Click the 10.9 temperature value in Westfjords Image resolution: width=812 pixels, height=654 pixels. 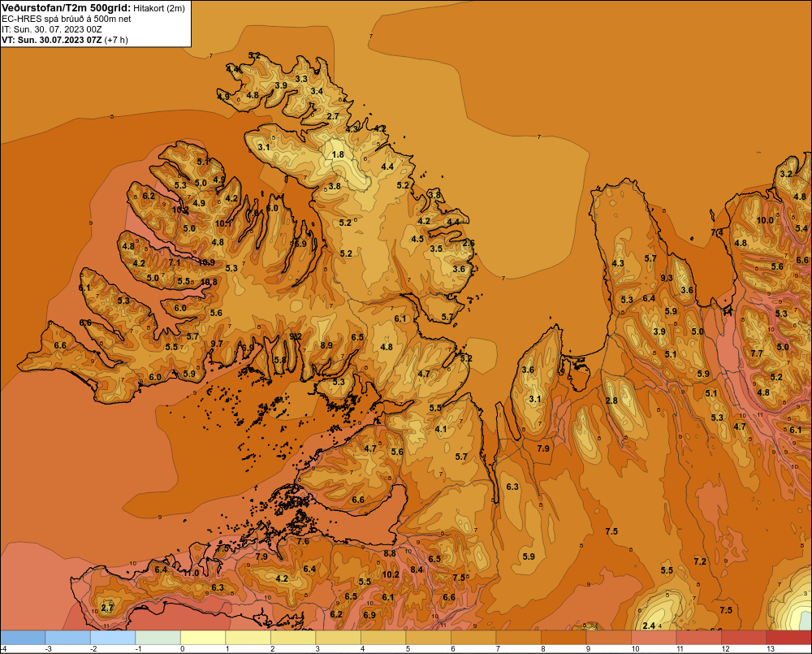click(206, 262)
